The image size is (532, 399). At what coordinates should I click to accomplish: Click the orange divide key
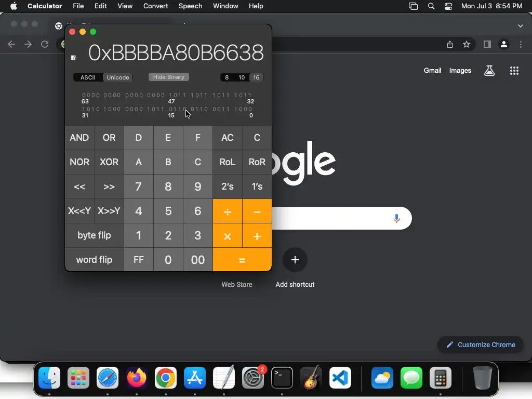point(228,211)
